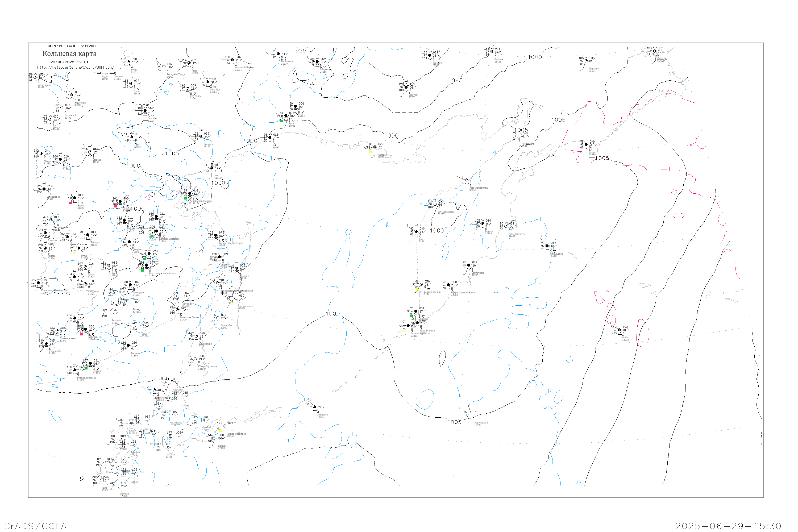Select the Opole 12530 station circle

620,330
